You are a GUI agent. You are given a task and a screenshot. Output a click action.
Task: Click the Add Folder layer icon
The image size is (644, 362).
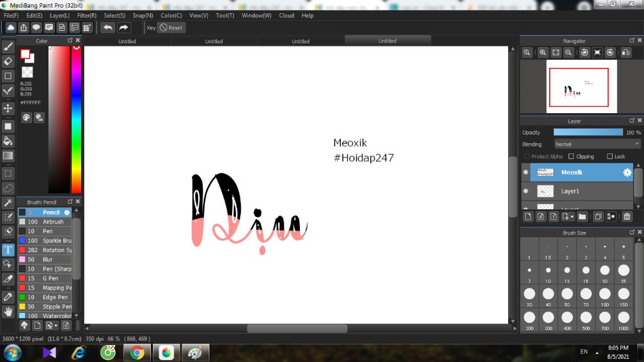tap(582, 216)
